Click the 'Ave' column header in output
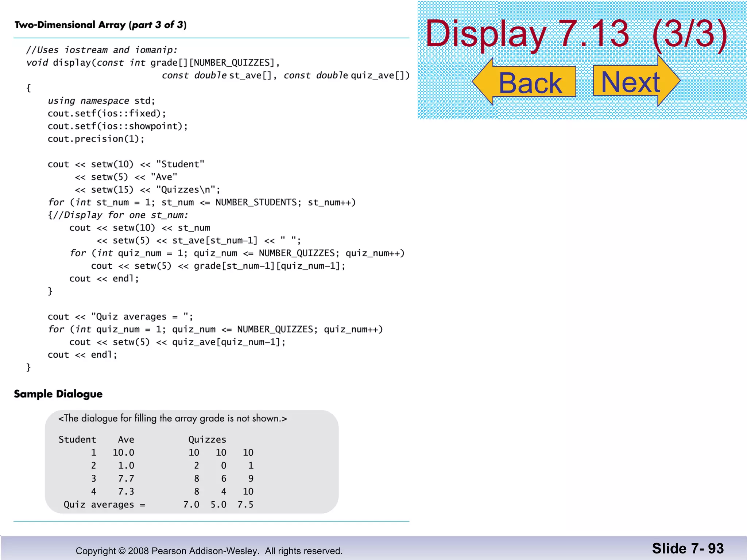The width and height of the screenshot is (747, 560). click(x=126, y=440)
